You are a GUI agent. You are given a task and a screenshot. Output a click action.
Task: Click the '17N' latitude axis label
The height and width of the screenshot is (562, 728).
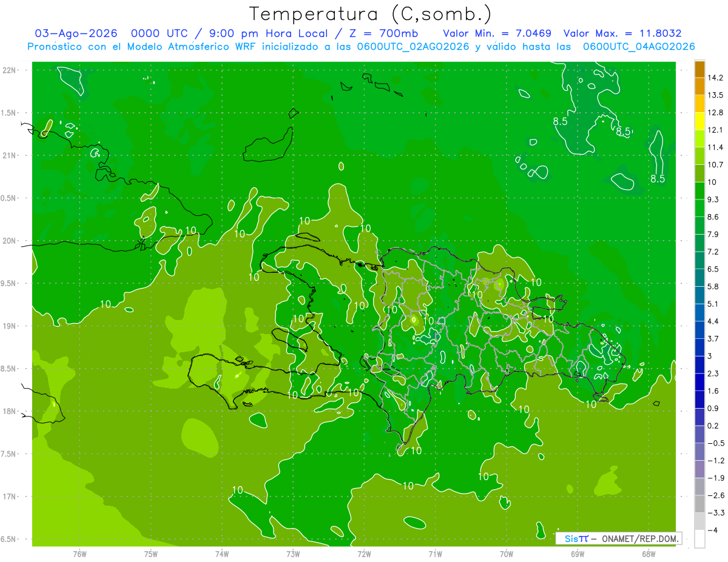coord(9,497)
